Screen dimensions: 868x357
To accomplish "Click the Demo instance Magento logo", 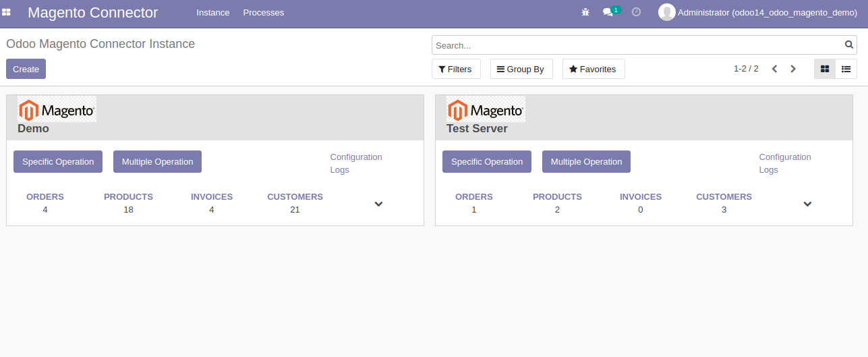I will coord(57,109).
